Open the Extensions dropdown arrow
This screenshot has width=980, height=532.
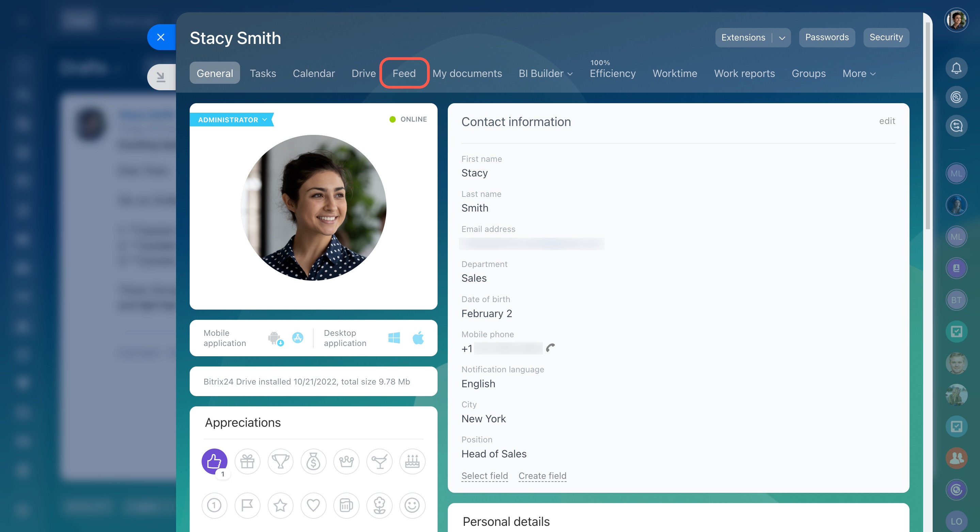782,38
